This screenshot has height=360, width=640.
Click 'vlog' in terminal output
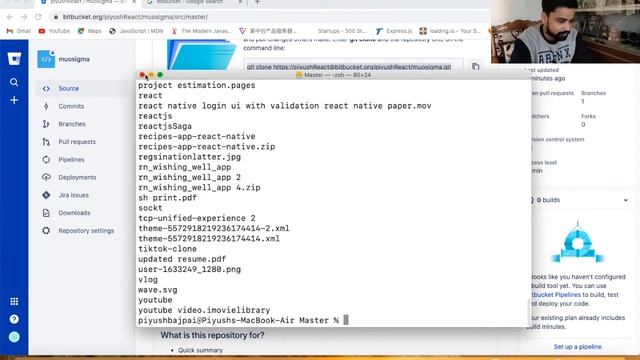pyautogui.click(x=148, y=280)
